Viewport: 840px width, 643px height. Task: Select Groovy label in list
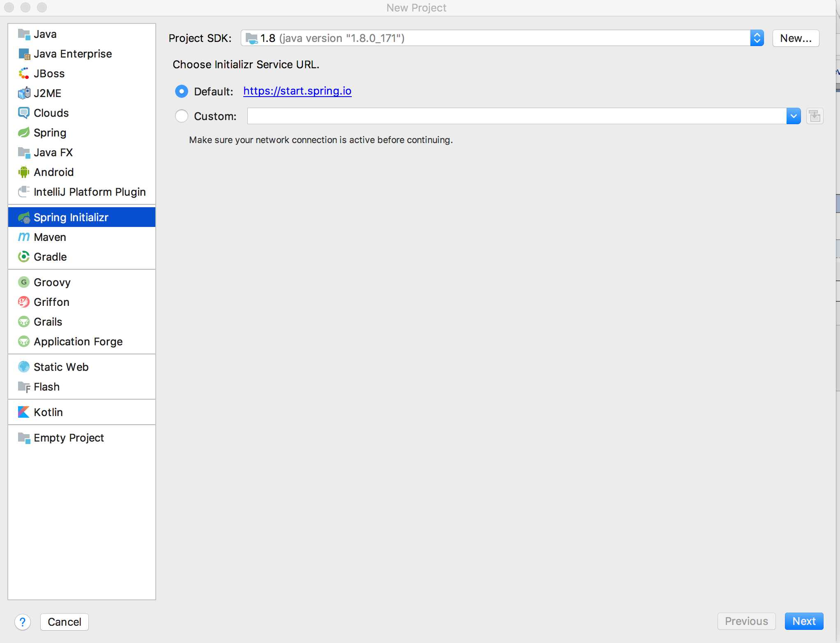click(52, 282)
